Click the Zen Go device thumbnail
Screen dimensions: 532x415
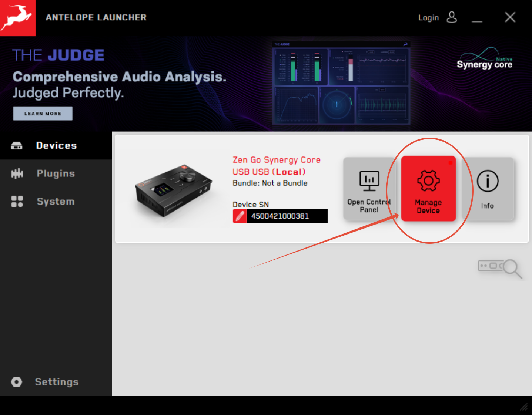click(173, 190)
